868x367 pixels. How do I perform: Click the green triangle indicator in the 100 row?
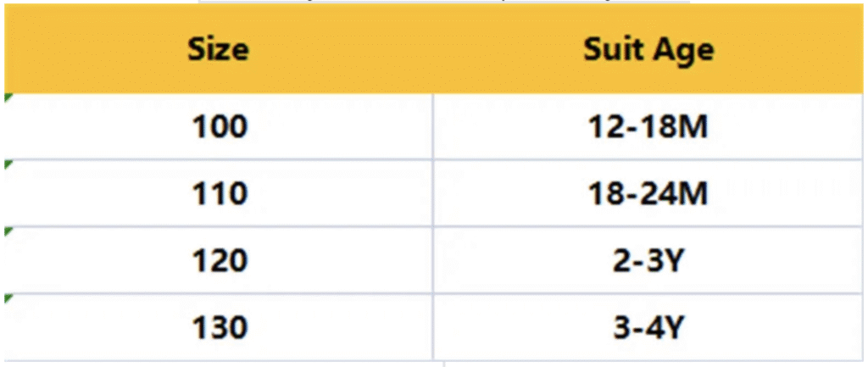pyautogui.click(x=8, y=98)
